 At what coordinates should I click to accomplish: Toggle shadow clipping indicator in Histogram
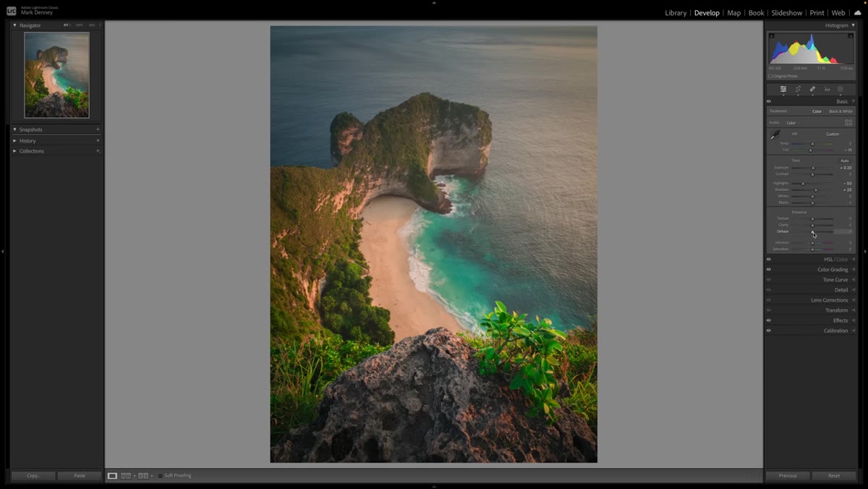pyautogui.click(x=771, y=35)
